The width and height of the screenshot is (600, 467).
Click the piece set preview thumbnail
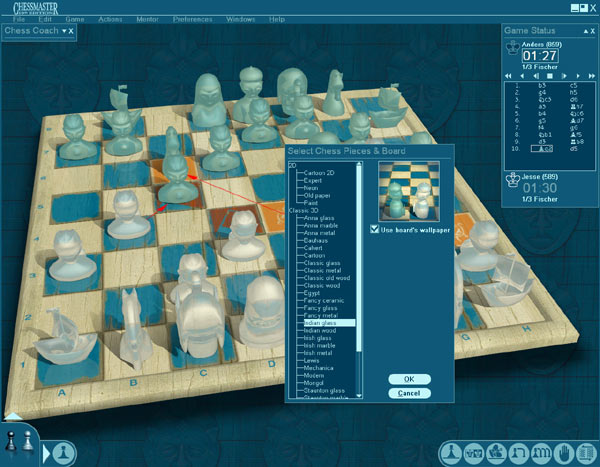(409, 191)
